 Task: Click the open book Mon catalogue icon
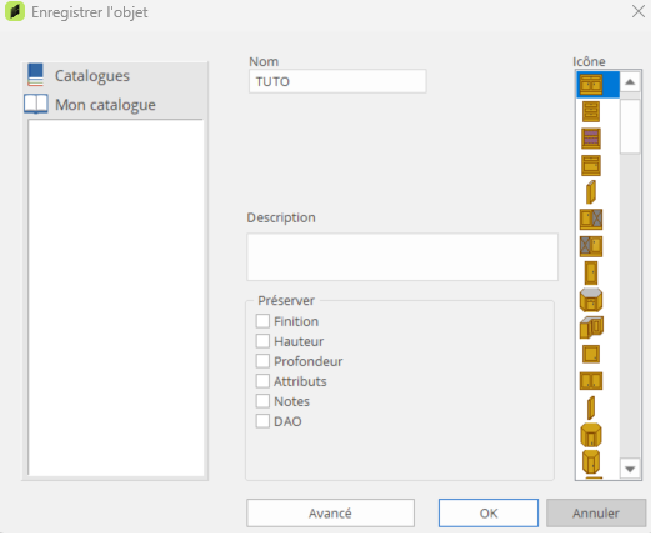tap(36, 104)
